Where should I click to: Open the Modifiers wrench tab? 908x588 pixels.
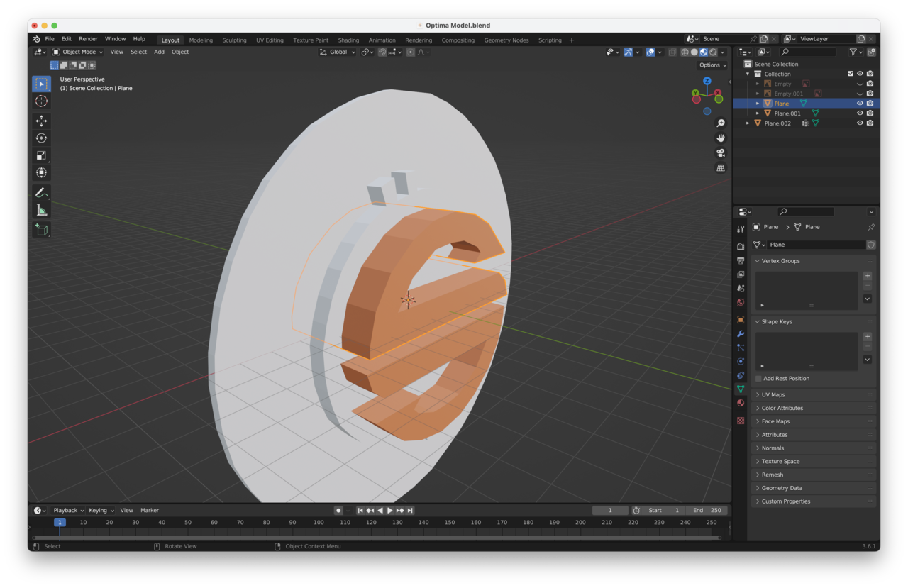coord(741,333)
